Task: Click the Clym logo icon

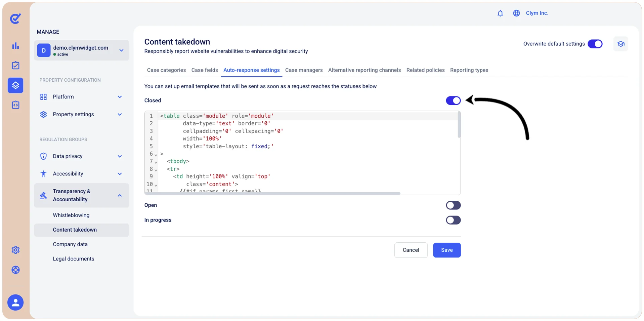Action: click(x=15, y=18)
